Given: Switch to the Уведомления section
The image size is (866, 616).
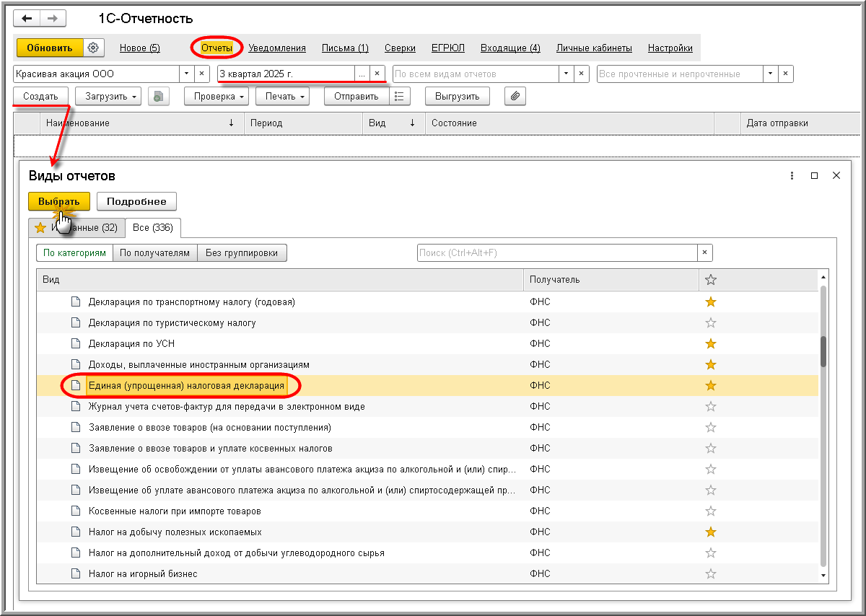Looking at the screenshot, I should click(x=277, y=48).
